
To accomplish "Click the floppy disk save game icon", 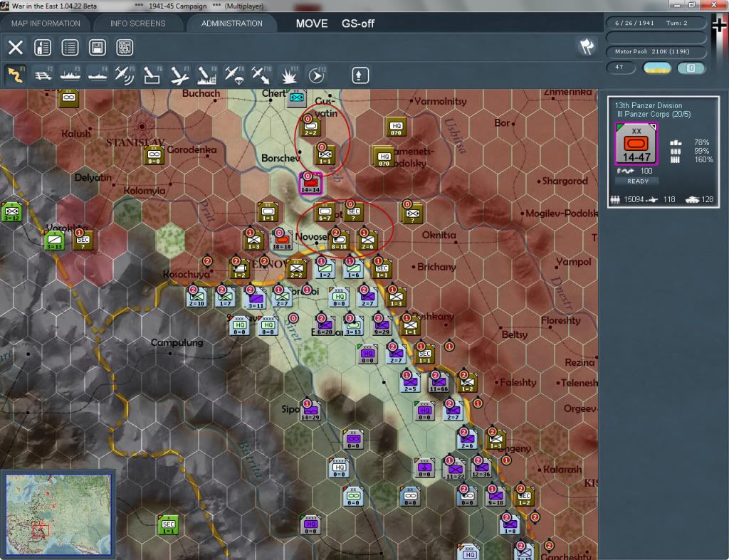I will pyautogui.click(x=97, y=48).
